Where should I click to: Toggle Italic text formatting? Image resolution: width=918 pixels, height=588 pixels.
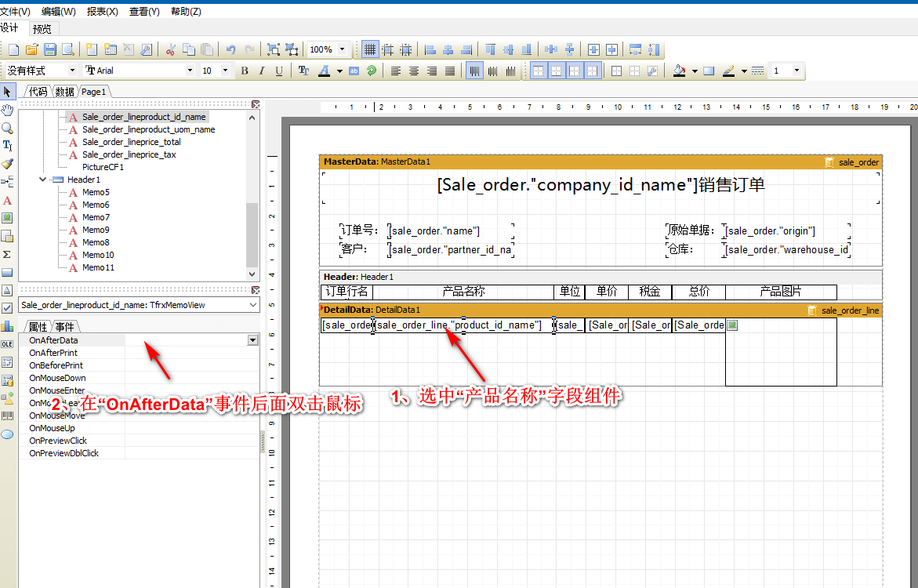pos(262,71)
